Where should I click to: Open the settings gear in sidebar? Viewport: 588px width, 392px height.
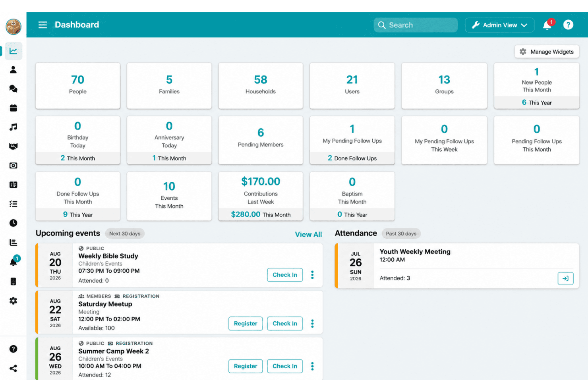coord(13,301)
